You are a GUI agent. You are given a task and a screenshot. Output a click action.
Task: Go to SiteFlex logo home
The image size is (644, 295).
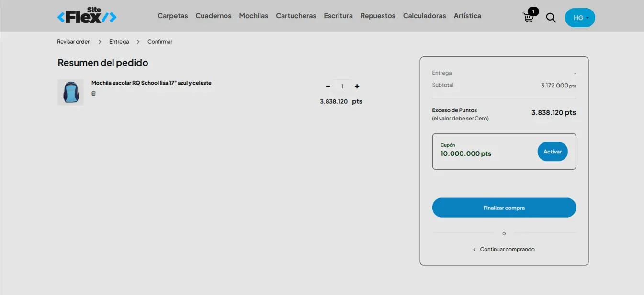[x=87, y=16]
